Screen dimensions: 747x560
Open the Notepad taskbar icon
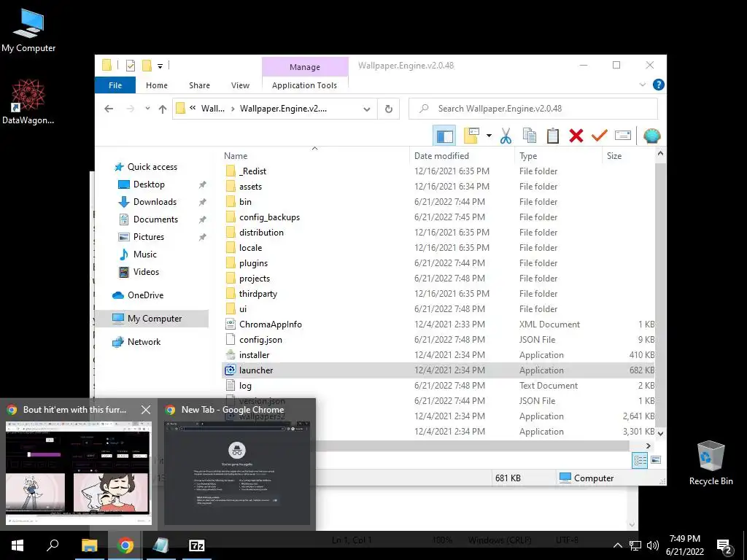(x=160, y=545)
